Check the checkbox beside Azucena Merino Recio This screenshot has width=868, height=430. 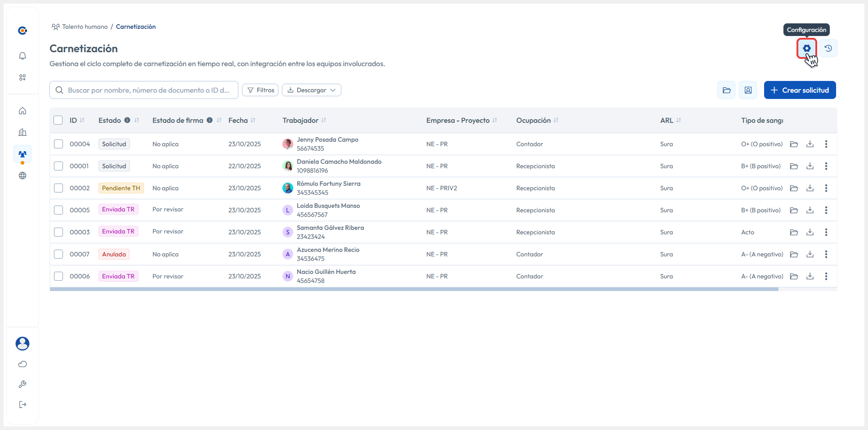(x=58, y=254)
